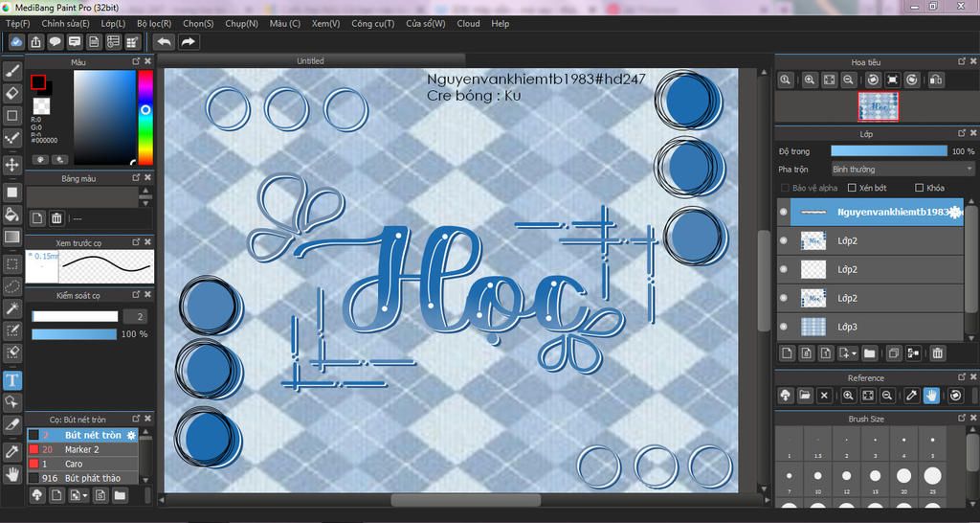The width and height of the screenshot is (980, 523).
Task: Undock the Bảng màu panel
Action: (x=136, y=177)
